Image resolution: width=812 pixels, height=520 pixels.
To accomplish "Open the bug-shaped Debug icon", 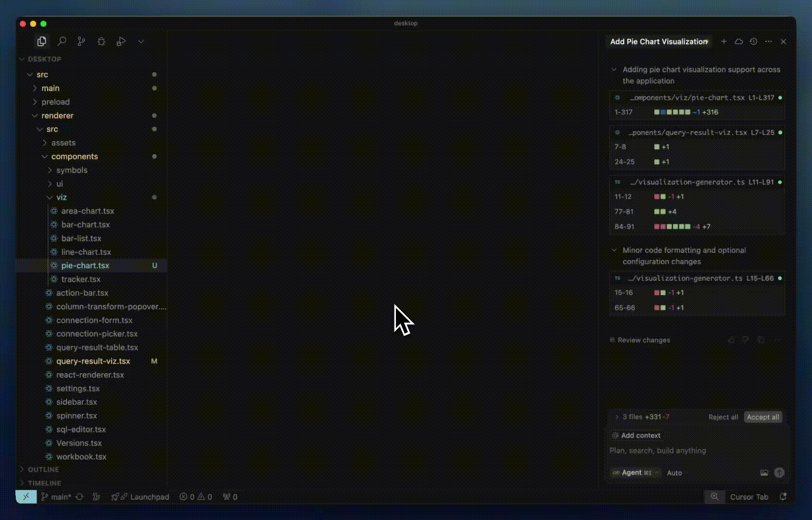I will point(101,41).
